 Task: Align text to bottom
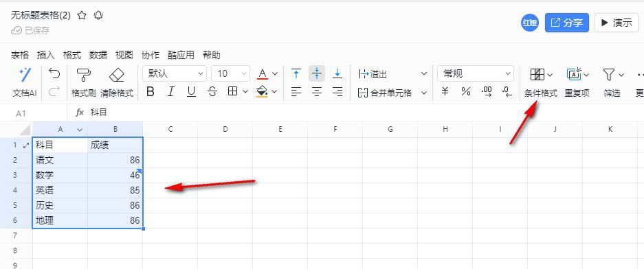[x=337, y=74]
